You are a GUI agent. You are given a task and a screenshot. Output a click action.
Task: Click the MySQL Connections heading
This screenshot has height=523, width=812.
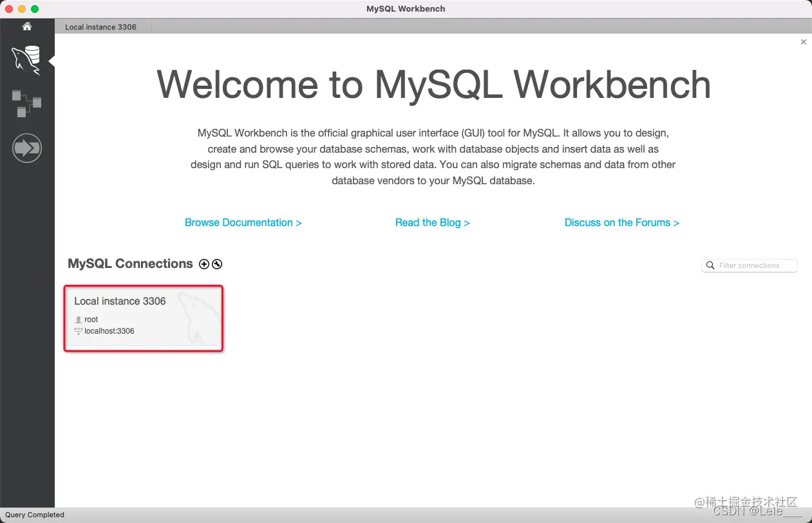[x=130, y=263]
